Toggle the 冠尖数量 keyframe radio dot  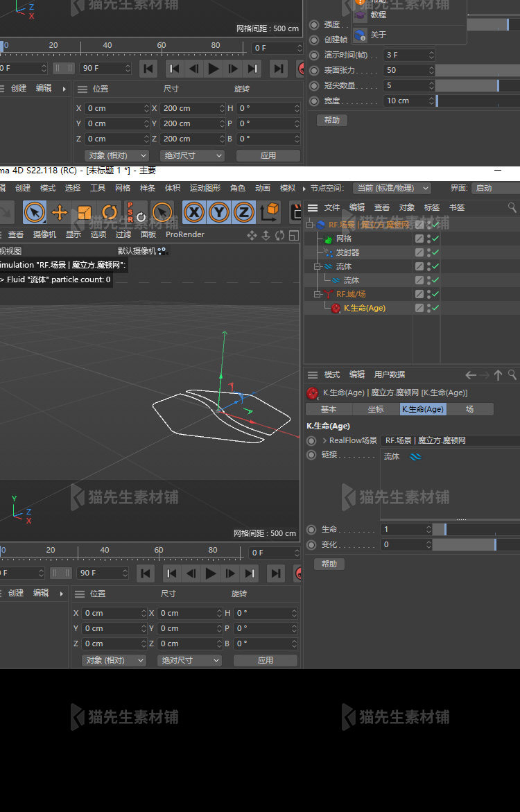click(314, 85)
